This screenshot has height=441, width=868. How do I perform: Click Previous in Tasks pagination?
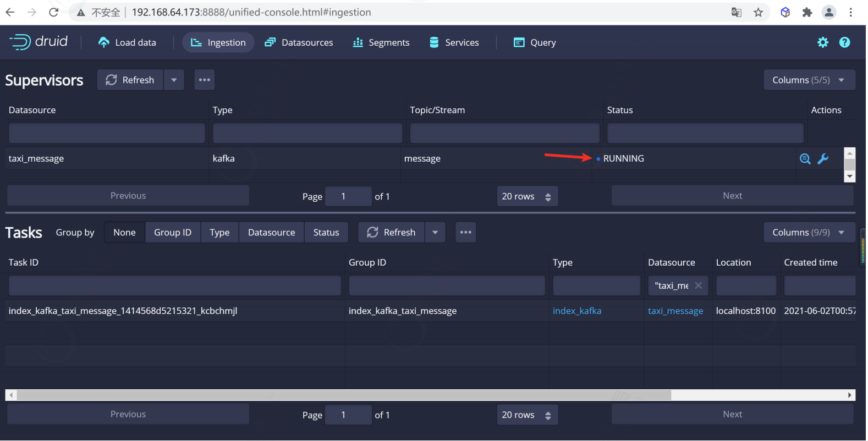point(128,415)
